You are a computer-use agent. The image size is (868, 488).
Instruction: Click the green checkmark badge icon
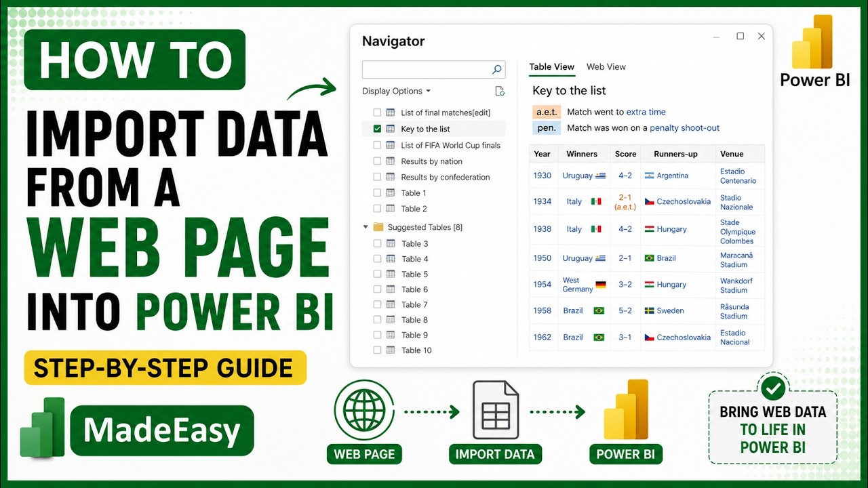point(773,388)
